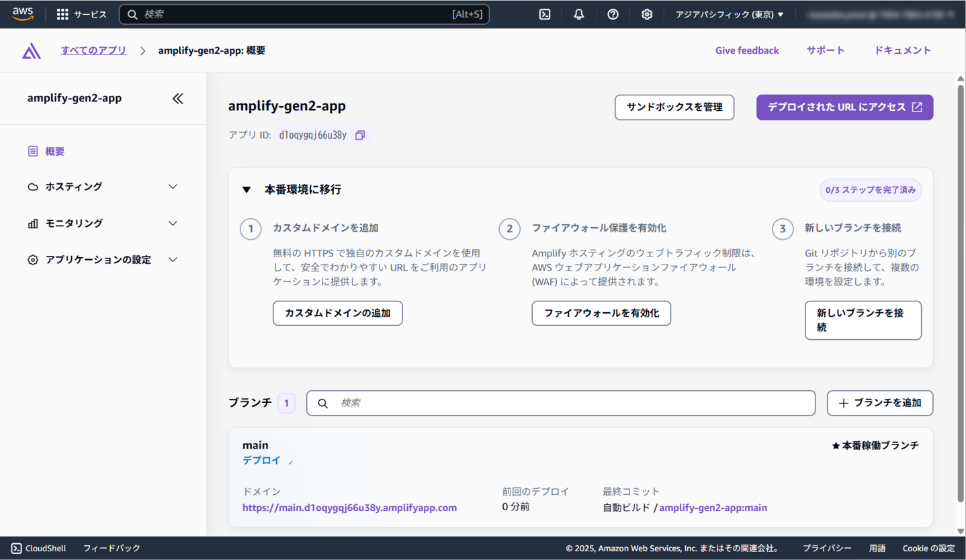This screenshot has width=966, height=560.
Task: Click the アプリケーションの設定 gear icon
Action: pos(33,260)
